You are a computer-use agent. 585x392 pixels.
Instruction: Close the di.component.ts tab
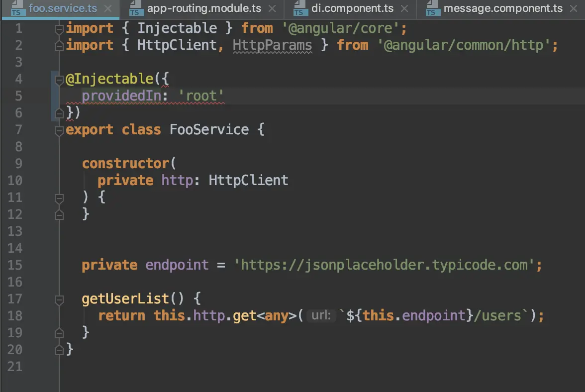click(x=404, y=8)
